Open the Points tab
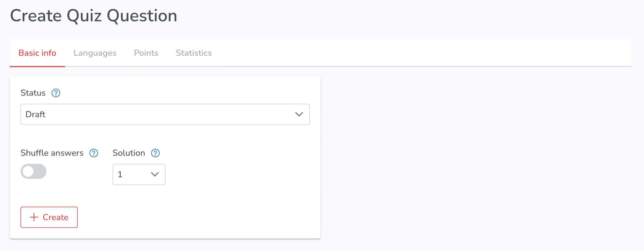Screen dimensions: 644x250 (x=146, y=53)
